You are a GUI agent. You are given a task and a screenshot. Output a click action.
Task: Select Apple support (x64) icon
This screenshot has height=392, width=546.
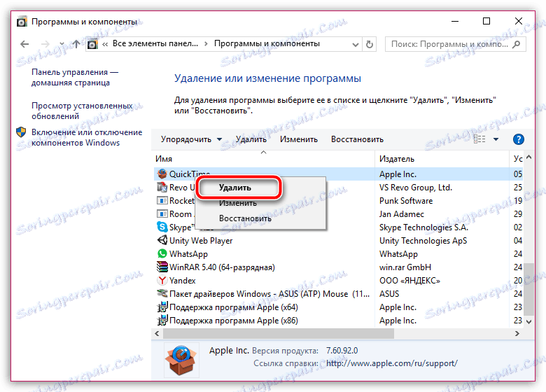(162, 307)
